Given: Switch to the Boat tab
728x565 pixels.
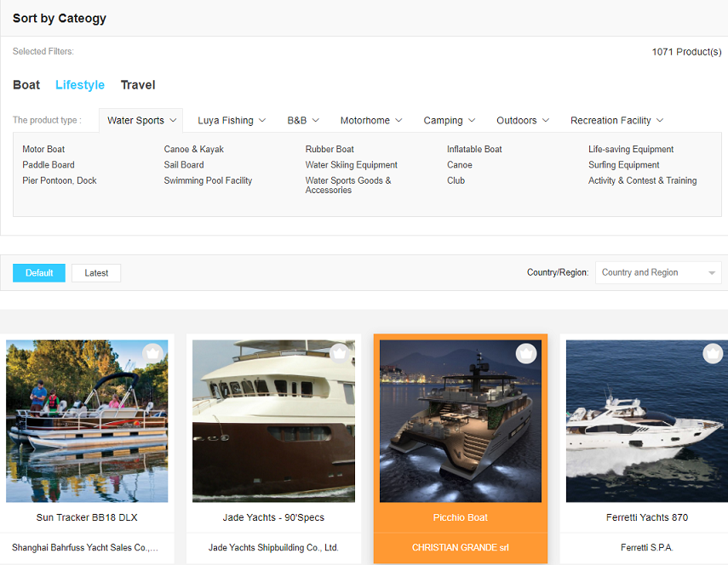Looking at the screenshot, I should (26, 85).
